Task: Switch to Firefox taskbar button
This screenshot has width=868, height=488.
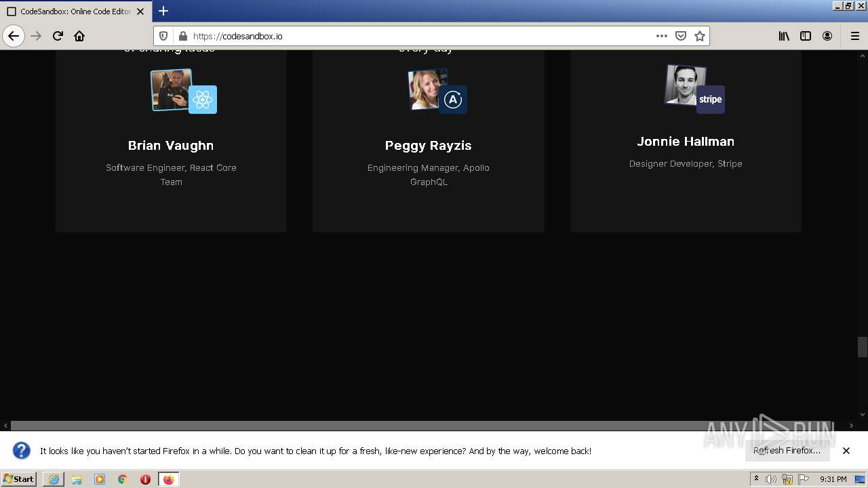Action: (x=168, y=479)
